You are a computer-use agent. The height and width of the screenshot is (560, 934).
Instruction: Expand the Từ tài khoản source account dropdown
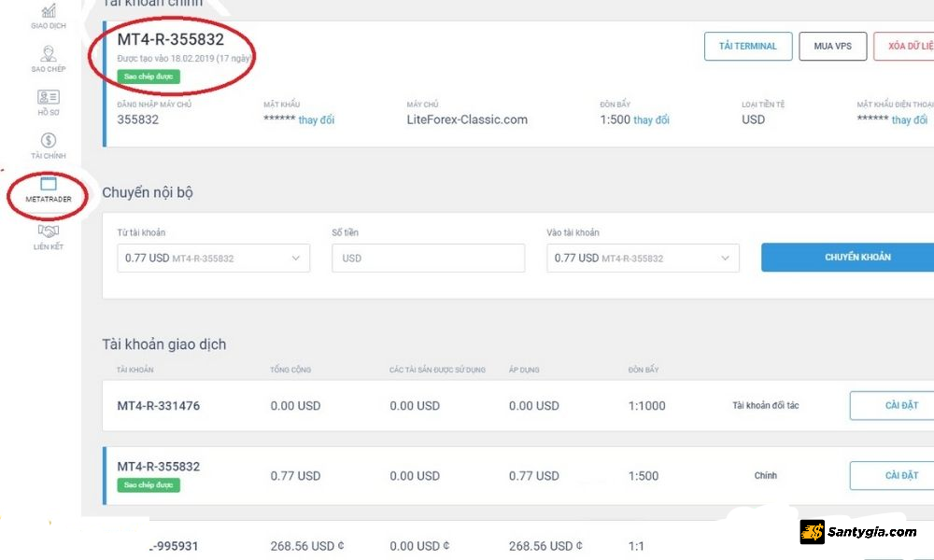pos(213,258)
